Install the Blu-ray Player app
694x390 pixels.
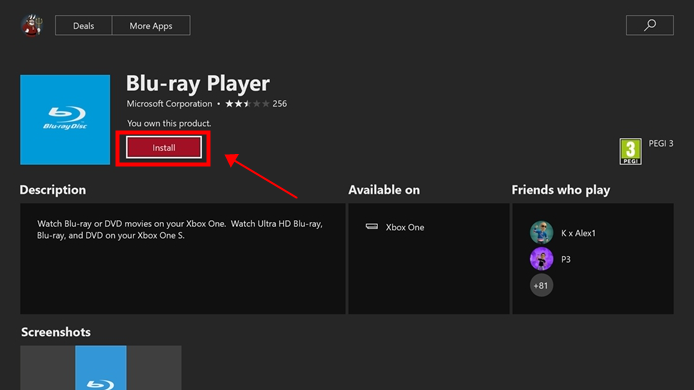tap(164, 148)
